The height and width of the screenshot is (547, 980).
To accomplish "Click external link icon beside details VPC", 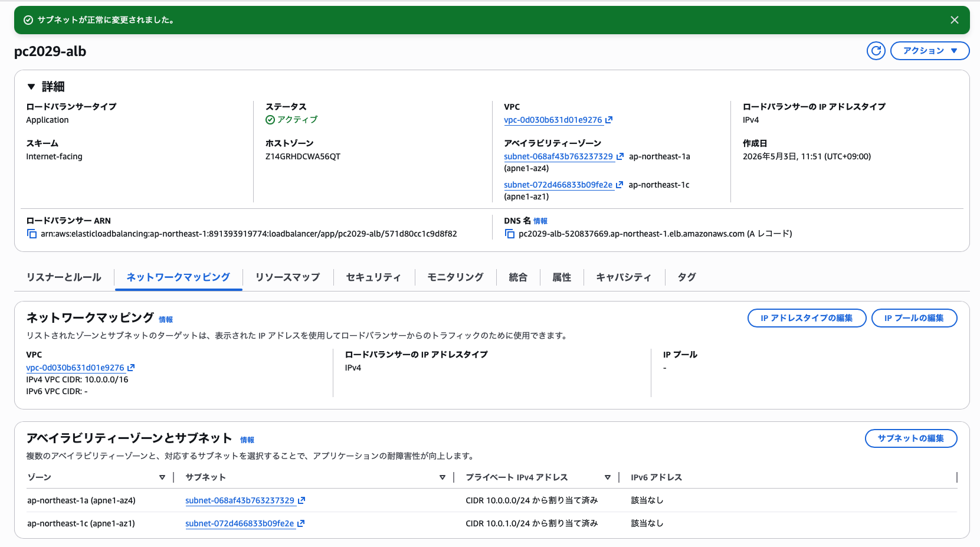I will click(609, 120).
